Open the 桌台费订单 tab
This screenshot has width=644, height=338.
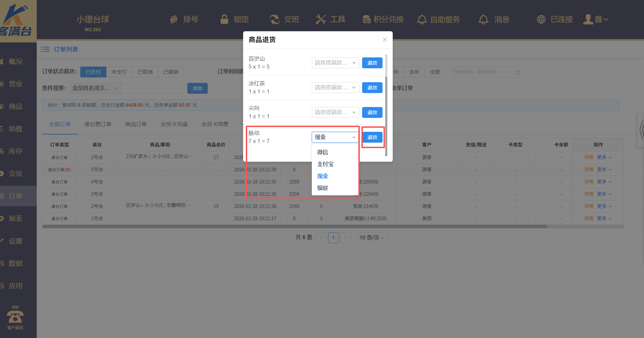pyautogui.click(x=98, y=124)
